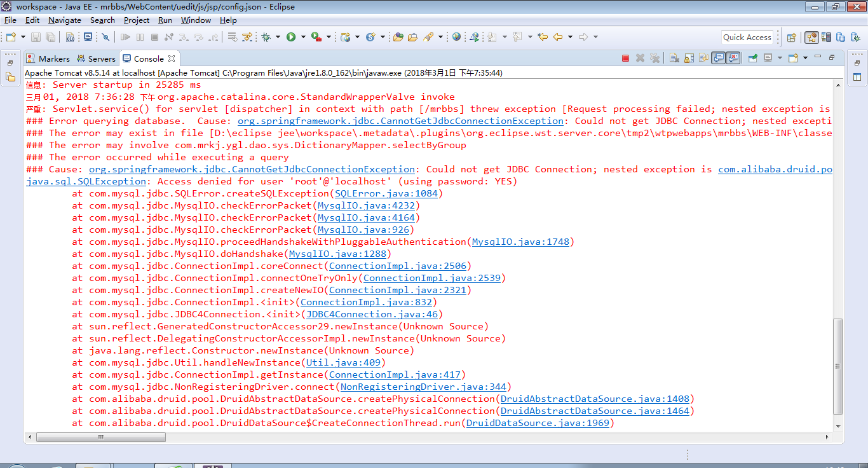Open the Navigate menu
The image size is (868, 468).
(65, 20)
